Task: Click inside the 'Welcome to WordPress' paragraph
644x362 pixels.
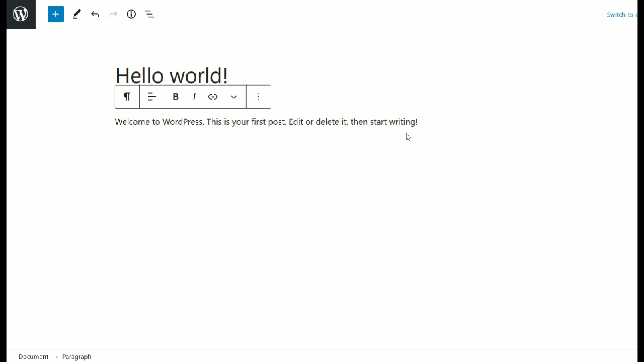Action: click(266, 122)
